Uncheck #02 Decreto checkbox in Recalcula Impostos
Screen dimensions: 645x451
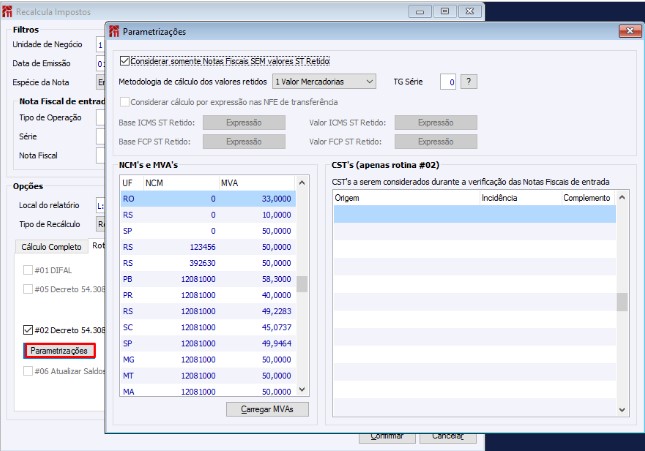(28, 330)
